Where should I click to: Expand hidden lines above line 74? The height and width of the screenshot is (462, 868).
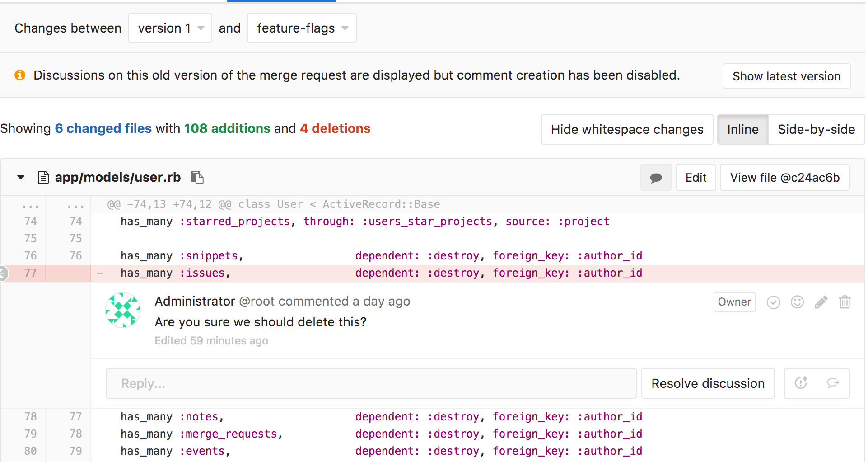pos(30,205)
